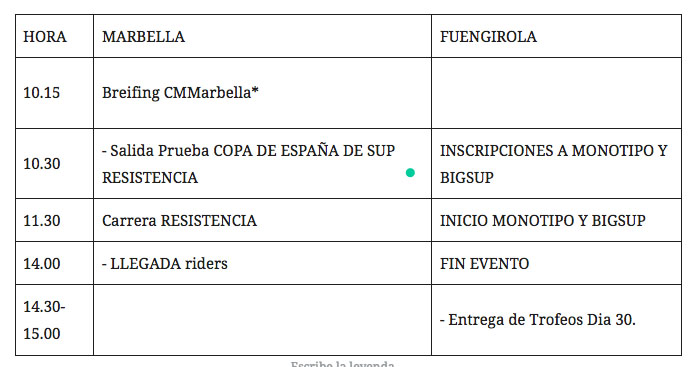This screenshot has width=696, height=367.
Task: Click the 11.30 time cell
Action: tap(55, 220)
